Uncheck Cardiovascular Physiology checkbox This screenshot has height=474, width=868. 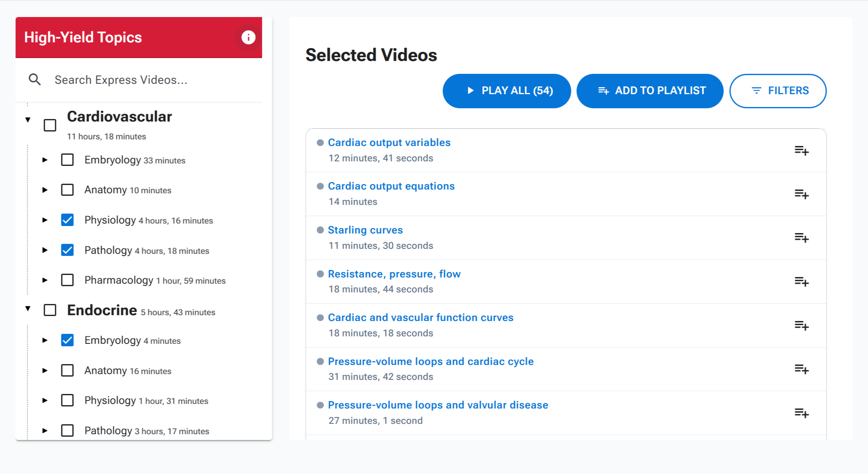pos(67,220)
